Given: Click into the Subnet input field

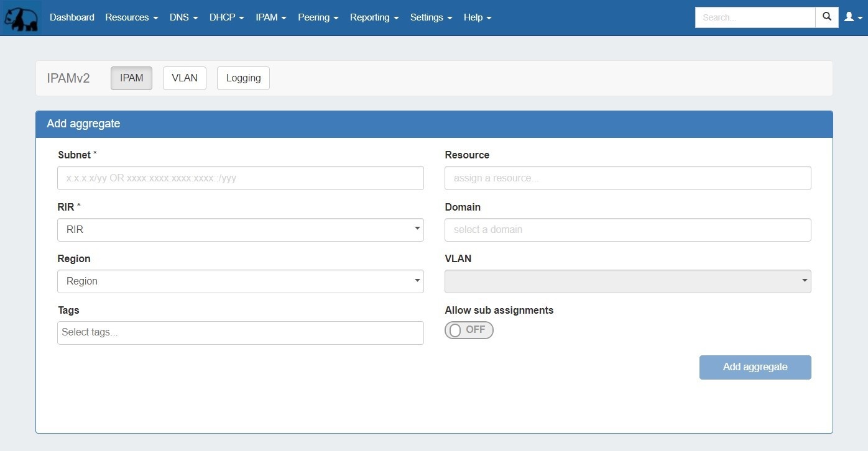Looking at the screenshot, I should pos(240,178).
